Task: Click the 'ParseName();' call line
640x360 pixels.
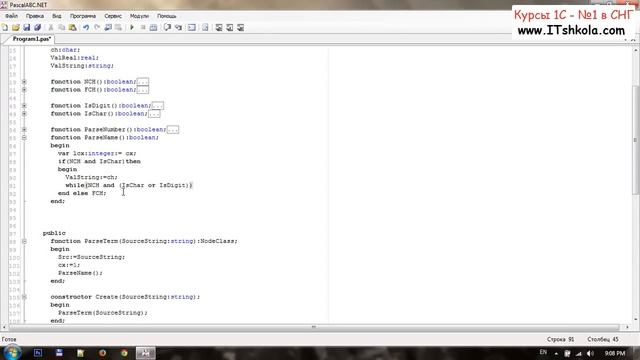Action: 80,273
